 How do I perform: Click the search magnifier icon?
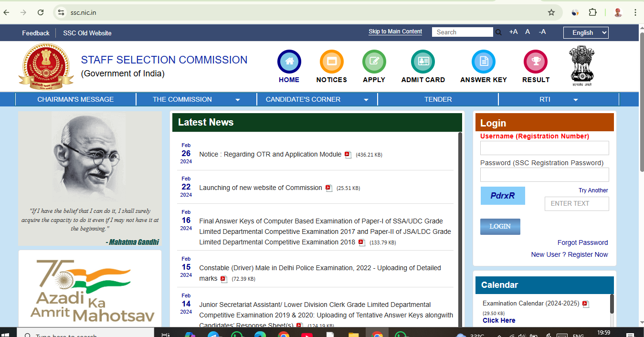click(x=498, y=32)
